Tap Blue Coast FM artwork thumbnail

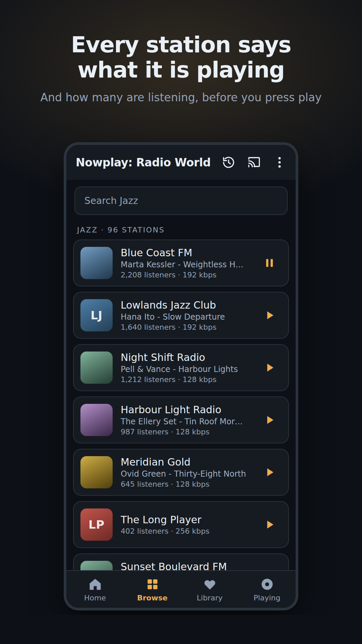[97, 263]
